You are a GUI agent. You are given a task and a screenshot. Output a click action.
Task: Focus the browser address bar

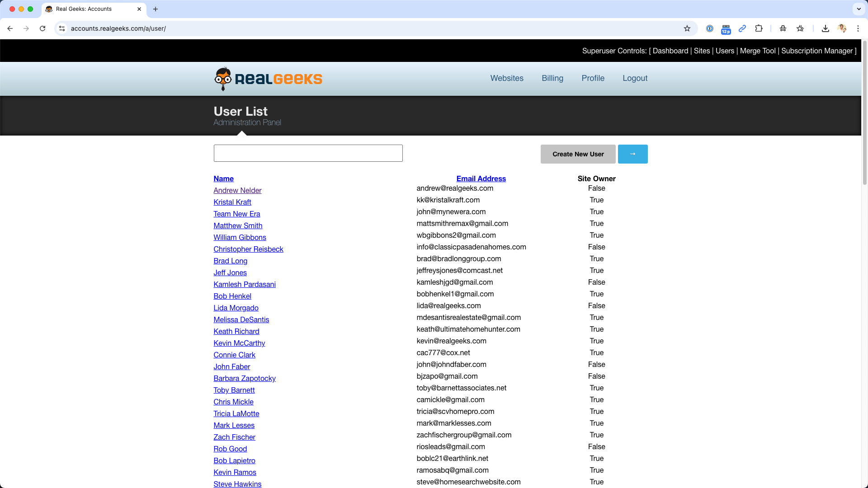pyautogui.click(x=375, y=28)
